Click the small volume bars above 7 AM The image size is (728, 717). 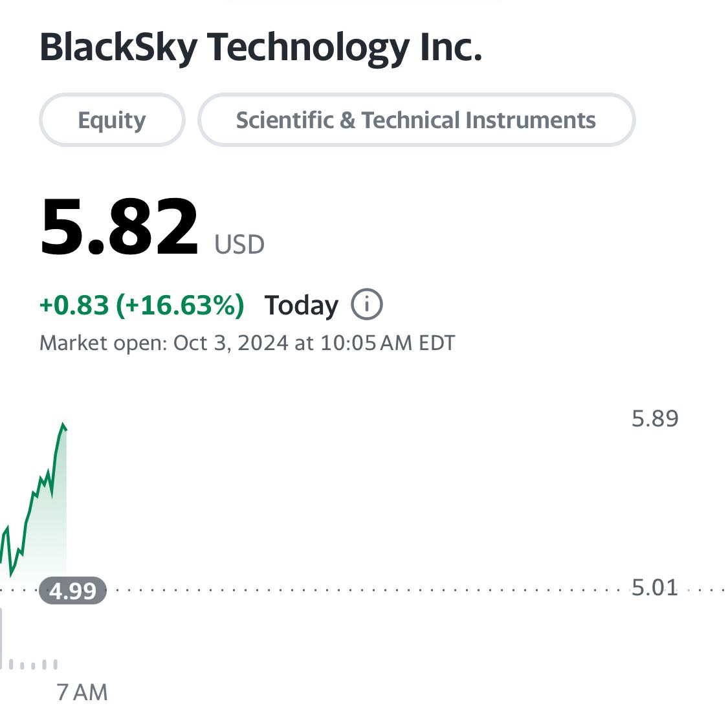[x=33, y=665]
